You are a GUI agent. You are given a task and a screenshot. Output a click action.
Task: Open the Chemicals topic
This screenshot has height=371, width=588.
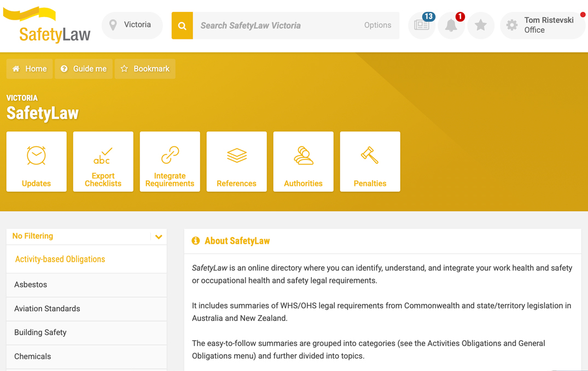(86, 357)
